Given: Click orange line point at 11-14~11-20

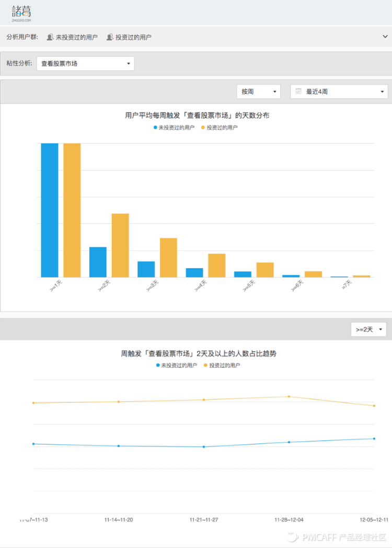Looking at the screenshot, I should coord(119,402).
